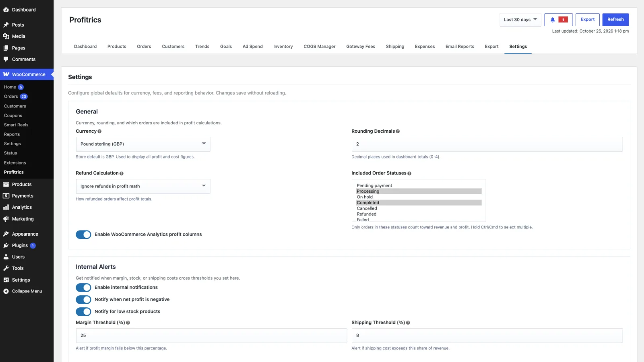Viewport: 644px width, 362px height.
Task: Click the Dashboard gauge icon in sidebar
Action: point(6,10)
